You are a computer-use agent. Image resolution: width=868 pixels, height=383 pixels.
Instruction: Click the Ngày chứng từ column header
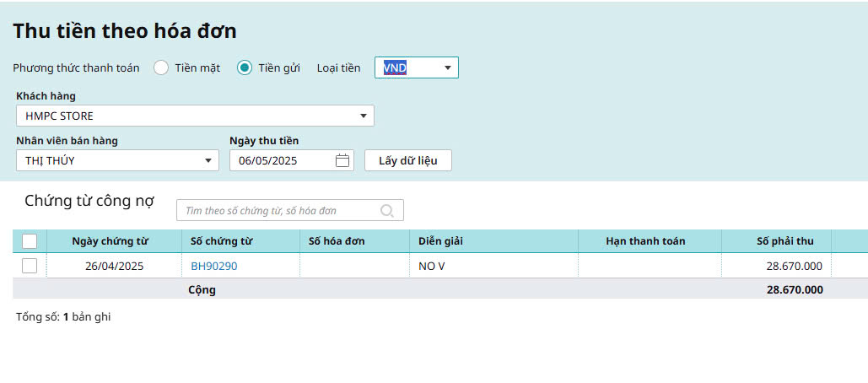pos(110,241)
